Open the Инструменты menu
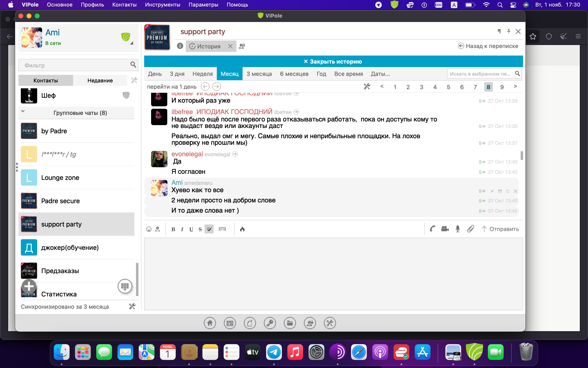 (163, 5)
